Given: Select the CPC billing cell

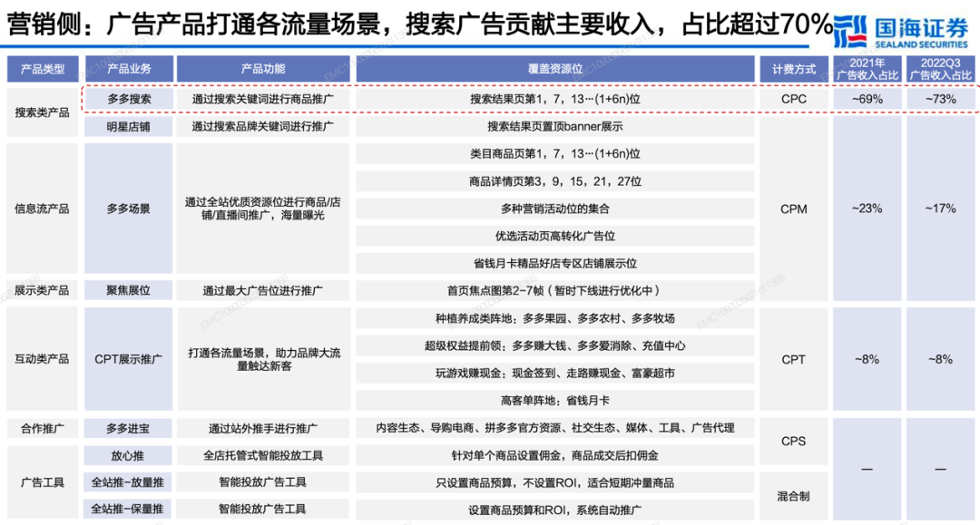Looking at the screenshot, I should tap(794, 99).
